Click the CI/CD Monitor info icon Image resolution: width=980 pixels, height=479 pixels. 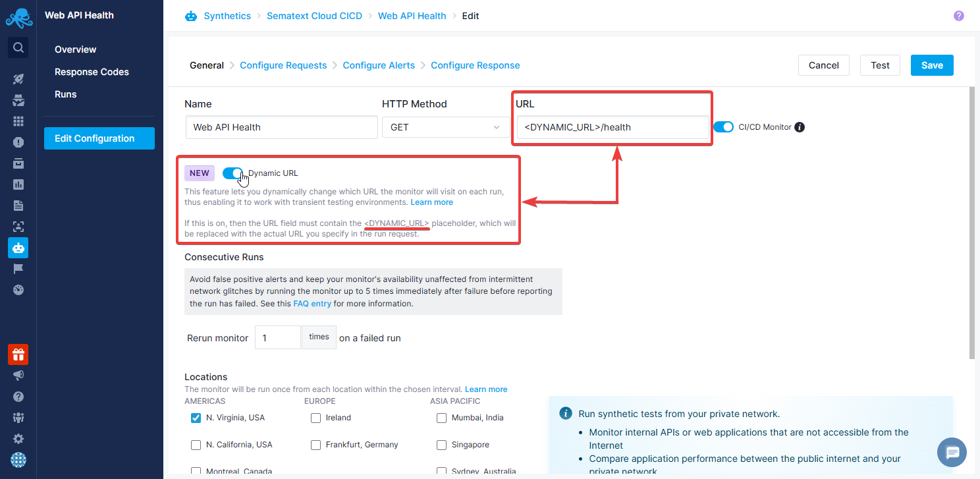(x=800, y=127)
